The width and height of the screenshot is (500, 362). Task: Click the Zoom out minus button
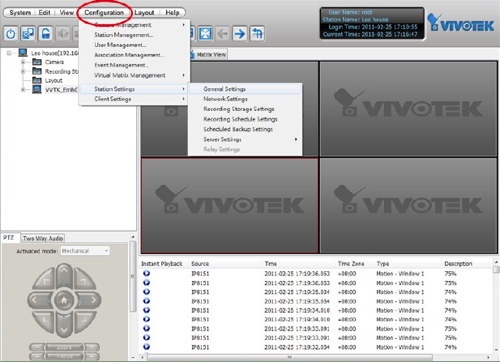(x=36, y=348)
